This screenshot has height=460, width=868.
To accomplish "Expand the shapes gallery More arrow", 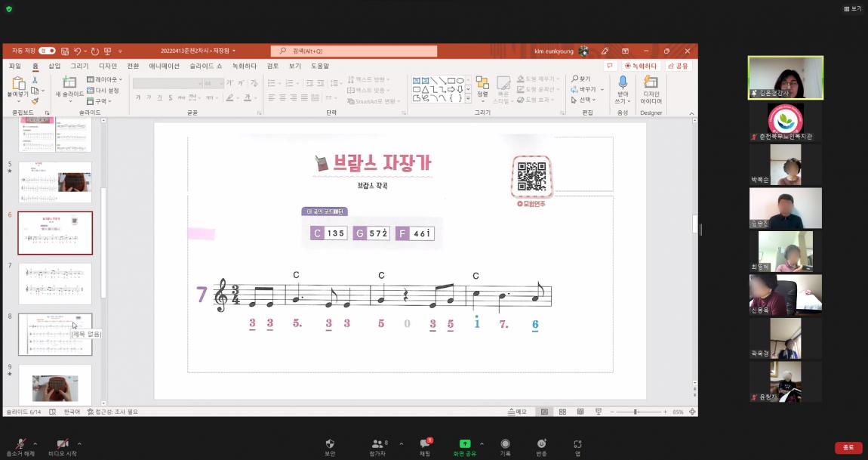I will coord(468,99).
